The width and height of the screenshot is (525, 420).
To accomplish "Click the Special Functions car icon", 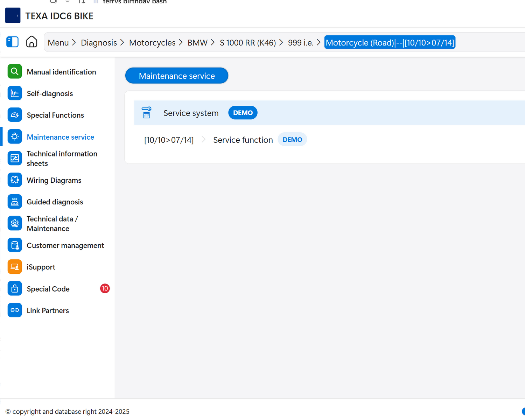I will [15, 115].
